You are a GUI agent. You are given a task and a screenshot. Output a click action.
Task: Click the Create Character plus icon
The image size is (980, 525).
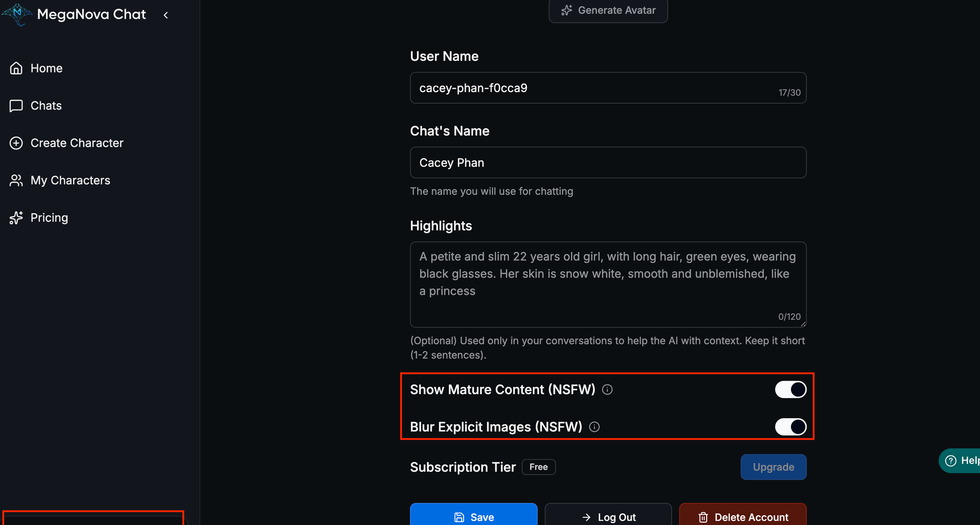(16, 143)
